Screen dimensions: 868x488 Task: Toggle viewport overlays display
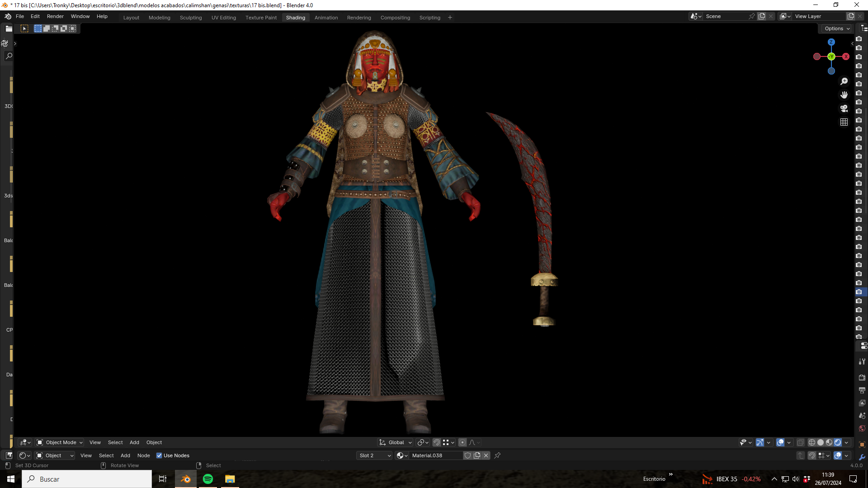(x=780, y=443)
